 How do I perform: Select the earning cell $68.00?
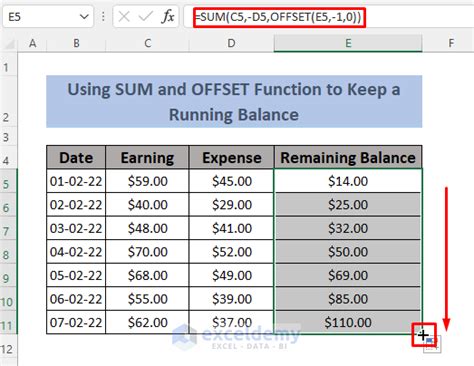point(147,275)
